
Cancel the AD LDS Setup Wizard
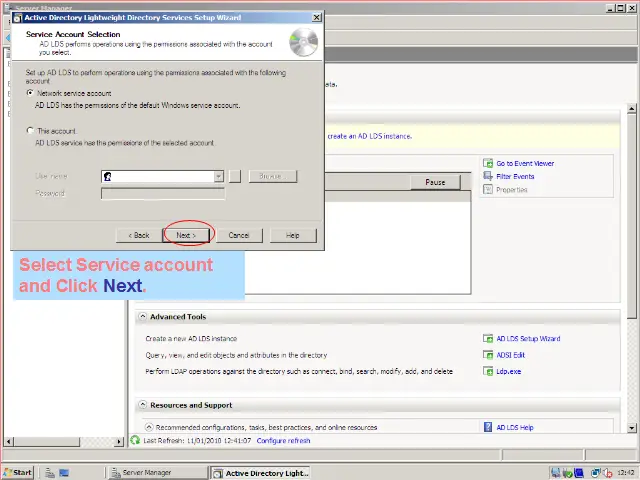coord(239,235)
